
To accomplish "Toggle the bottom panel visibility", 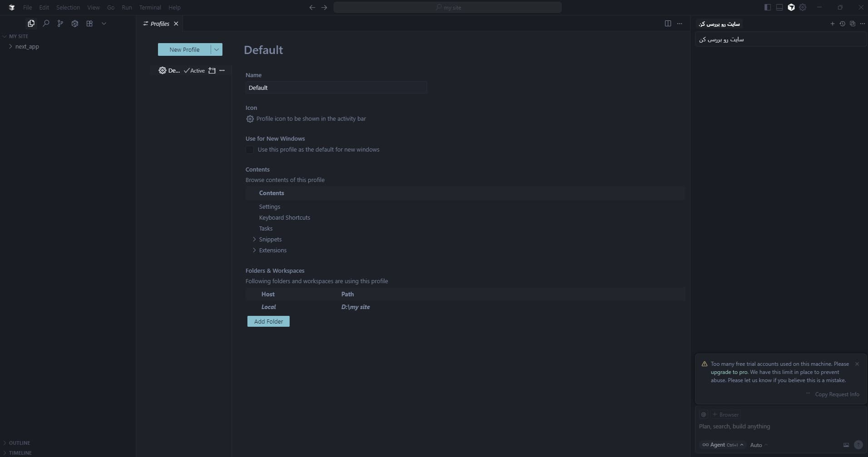I will pos(779,7).
